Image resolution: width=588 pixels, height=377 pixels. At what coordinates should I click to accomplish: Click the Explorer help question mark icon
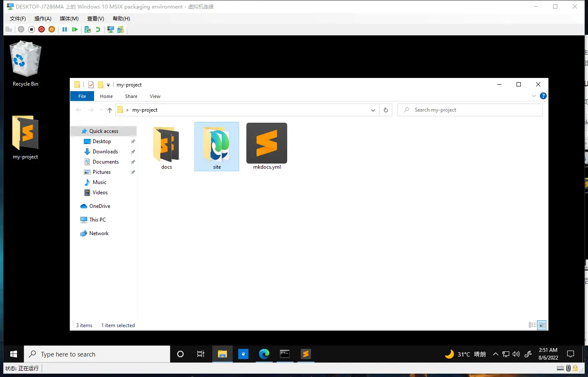pos(543,96)
